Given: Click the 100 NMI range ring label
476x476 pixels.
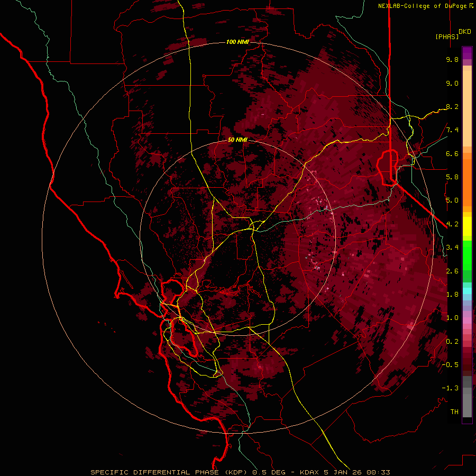Looking at the screenshot, I should (237, 42).
